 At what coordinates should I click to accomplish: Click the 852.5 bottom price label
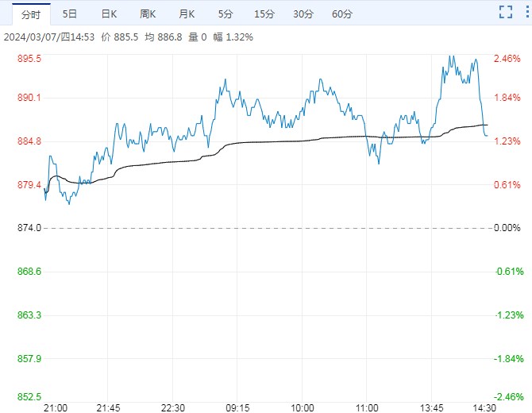[x=29, y=396]
